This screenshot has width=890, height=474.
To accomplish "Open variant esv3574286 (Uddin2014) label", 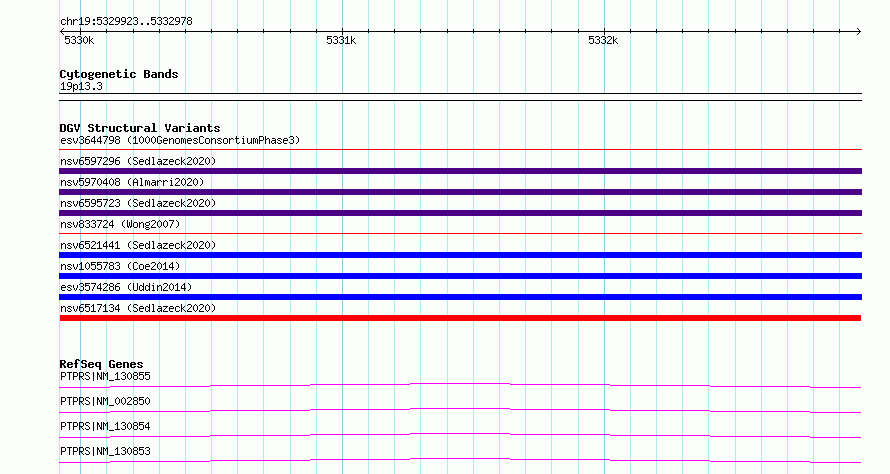I will click(x=126, y=287).
